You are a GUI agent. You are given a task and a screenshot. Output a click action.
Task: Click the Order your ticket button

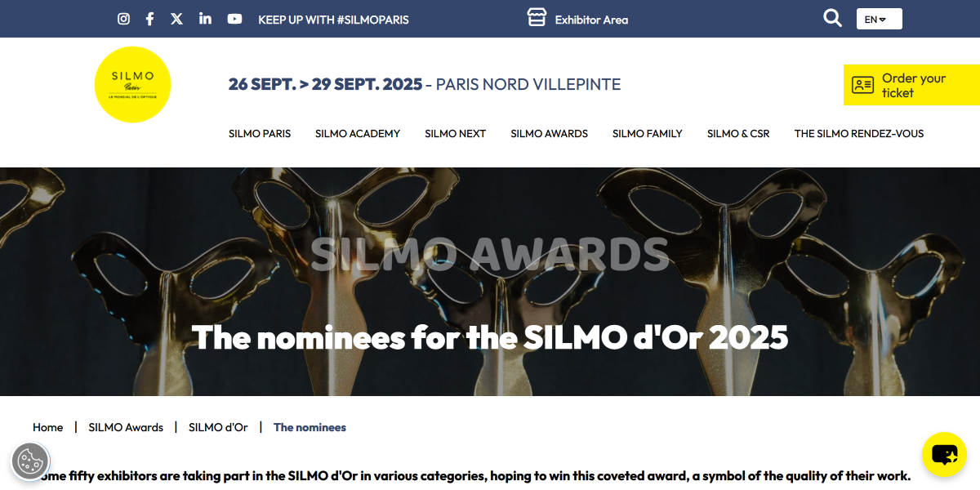coord(911,85)
